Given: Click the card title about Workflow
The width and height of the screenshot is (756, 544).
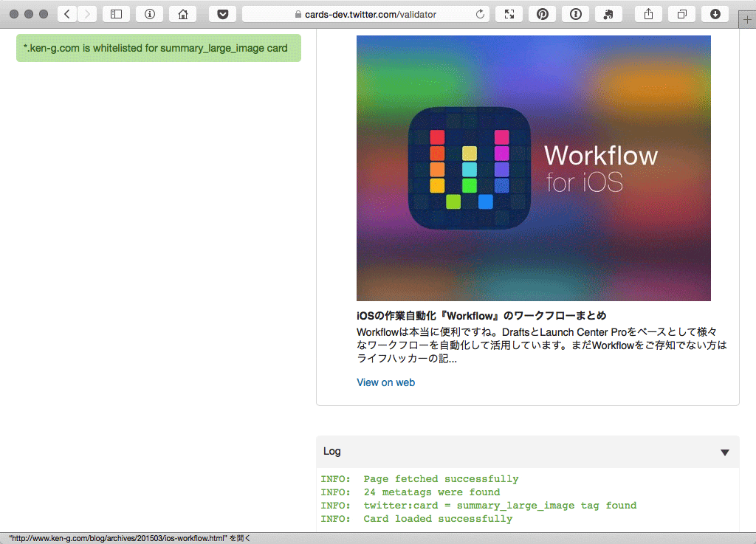Looking at the screenshot, I should tap(481, 316).
